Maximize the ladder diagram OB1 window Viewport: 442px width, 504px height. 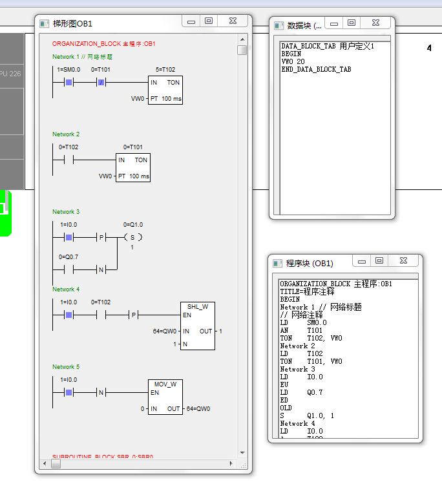[209, 21]
